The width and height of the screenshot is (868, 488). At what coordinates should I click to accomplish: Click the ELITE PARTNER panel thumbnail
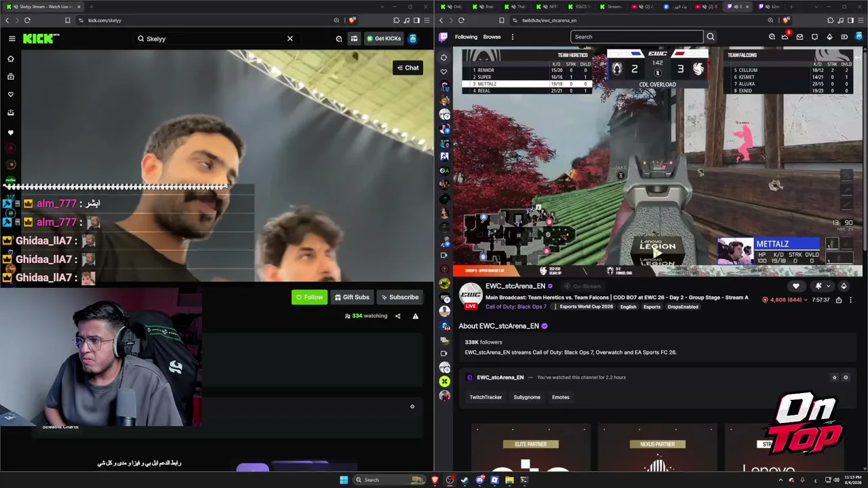click(530, 449)
